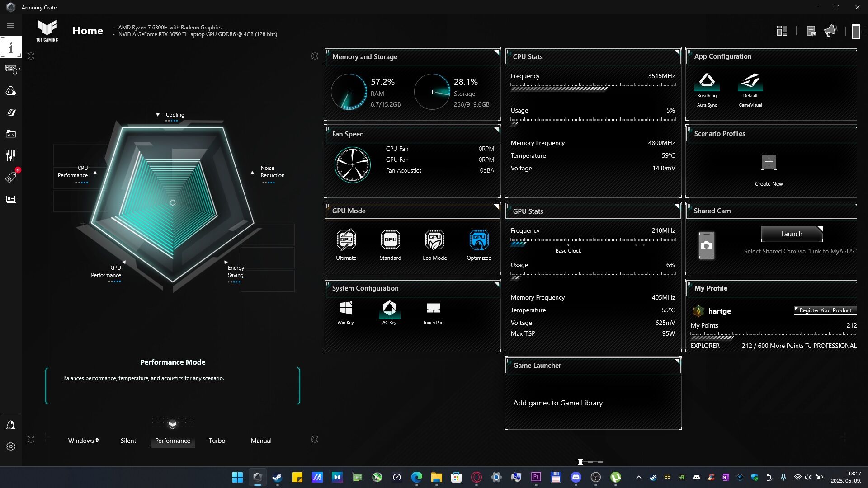Click the hartge profile avatar icon

tap(698, 311)
